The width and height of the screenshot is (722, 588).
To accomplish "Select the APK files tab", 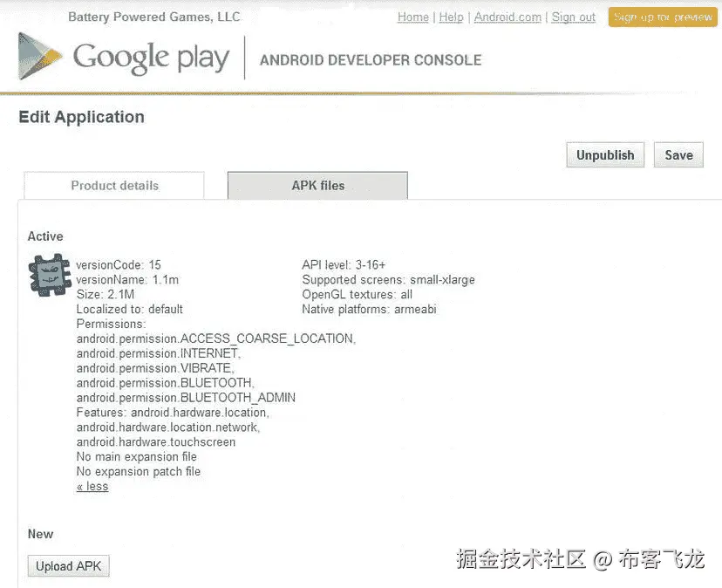I will (317, 186).
